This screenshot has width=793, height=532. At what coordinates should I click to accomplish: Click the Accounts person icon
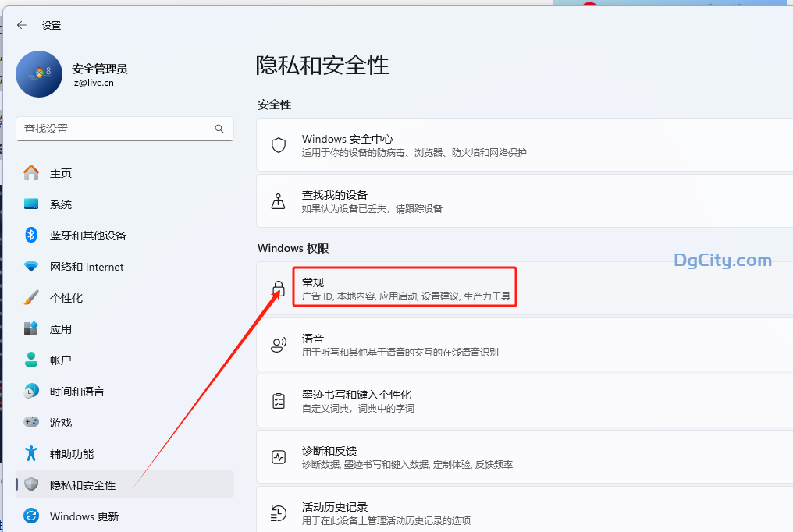click(31, 360)
